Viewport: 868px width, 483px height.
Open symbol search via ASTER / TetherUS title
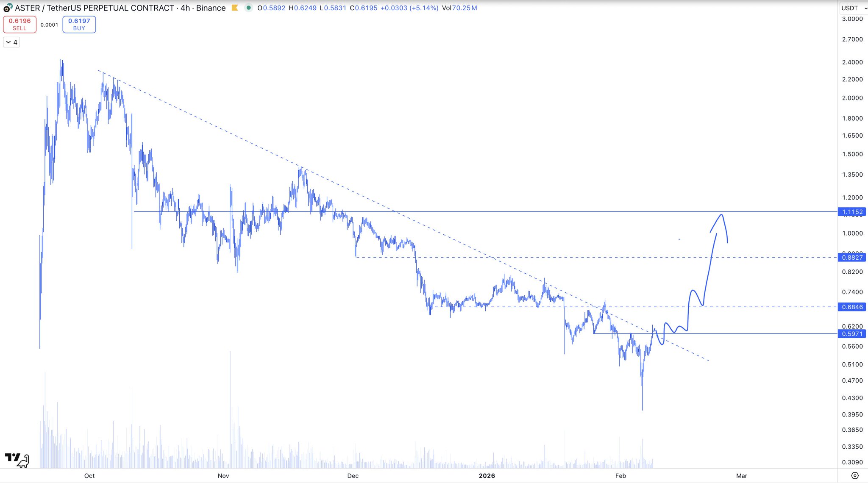click(119, 8)
